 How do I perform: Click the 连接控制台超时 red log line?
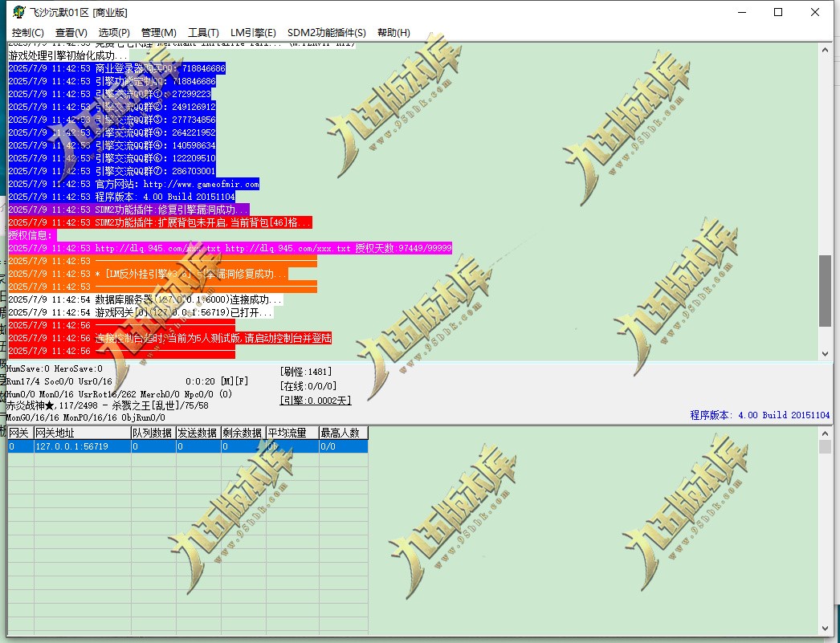(169, 339)
